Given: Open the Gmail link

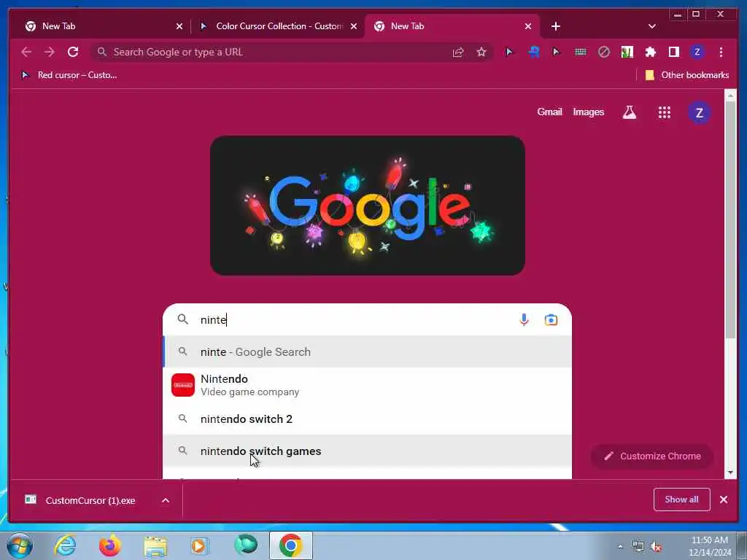Looking at the screenshot, I should [x=549, y=112].
